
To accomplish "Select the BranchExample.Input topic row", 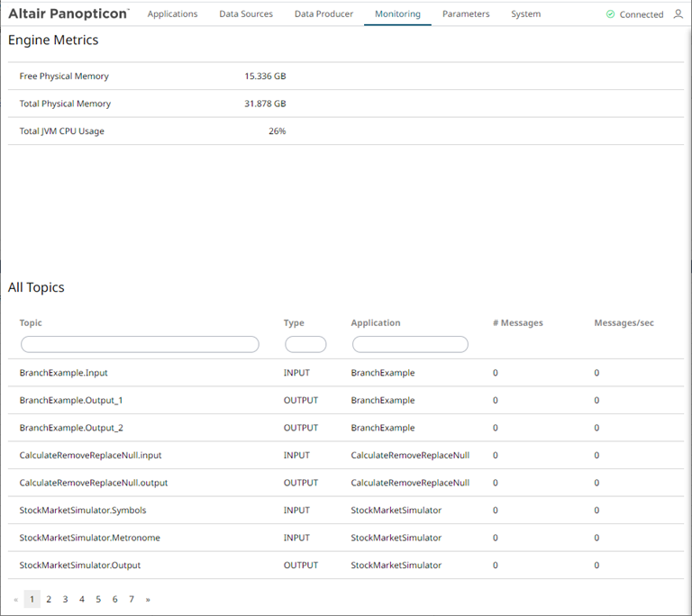I will click(64, 373).
